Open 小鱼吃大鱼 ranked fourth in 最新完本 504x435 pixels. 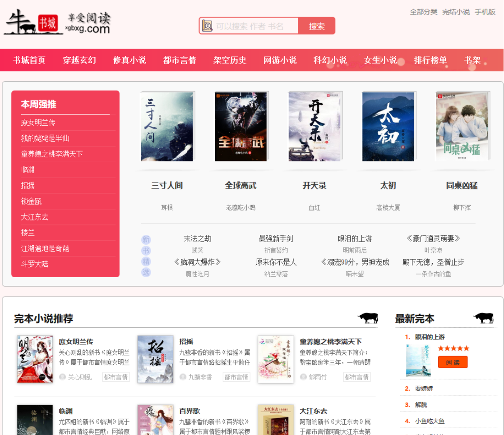[430, 421]
